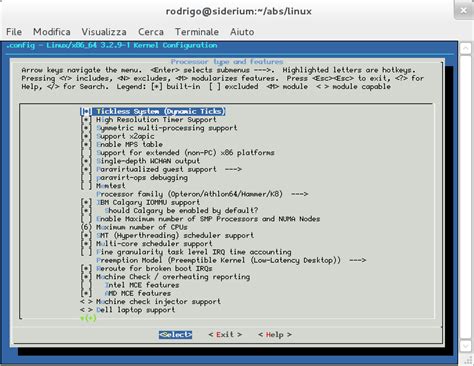Screen dimensions: 474x366
Task: Toggle AMD MCE features checkbox
Action: [86, 293]
